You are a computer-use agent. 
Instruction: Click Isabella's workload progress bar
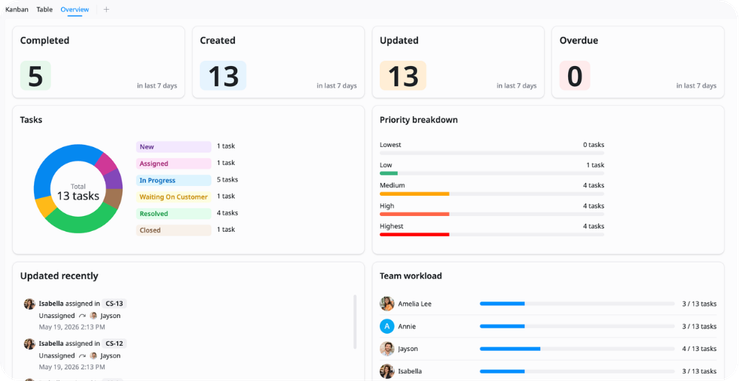point(577,371)
